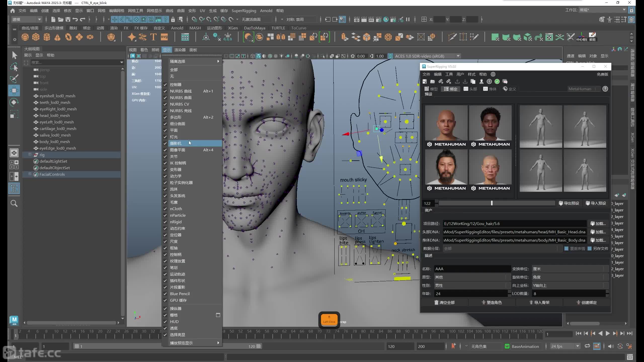Open the 24 fps frame rate dropdown
The height and width of the screenshot is (362, 644).
click(578, 346)
